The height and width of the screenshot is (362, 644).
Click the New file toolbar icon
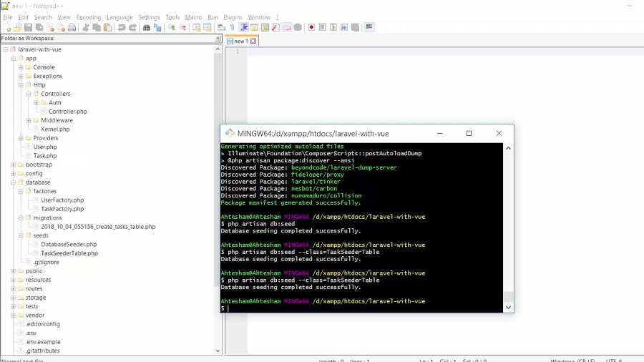(7, 28)
